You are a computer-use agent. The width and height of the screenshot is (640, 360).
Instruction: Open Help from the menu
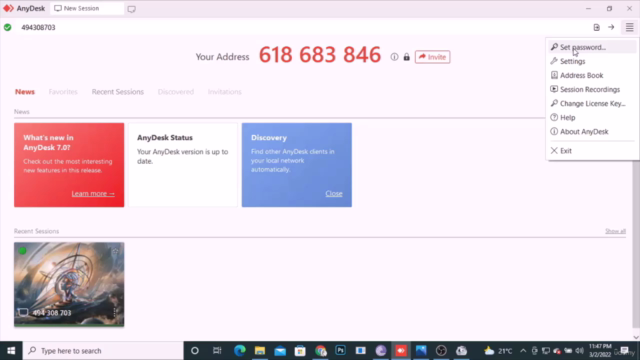(x=592, y=118)
